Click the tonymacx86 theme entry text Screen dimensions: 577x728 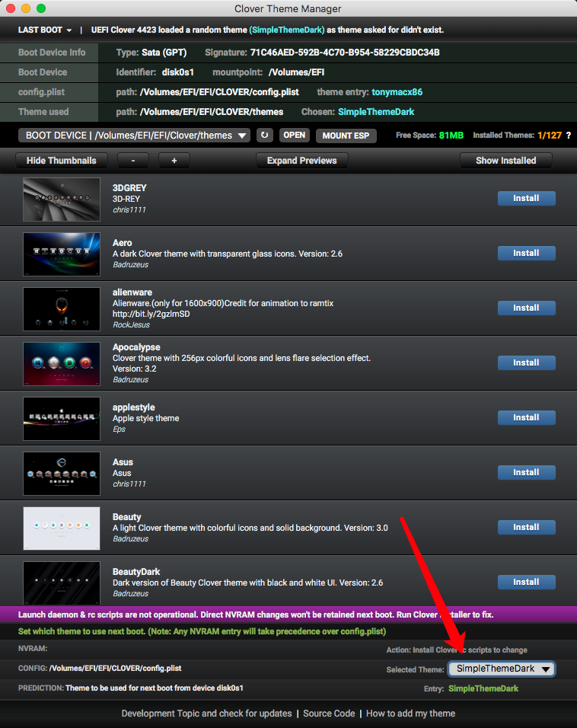397,92
